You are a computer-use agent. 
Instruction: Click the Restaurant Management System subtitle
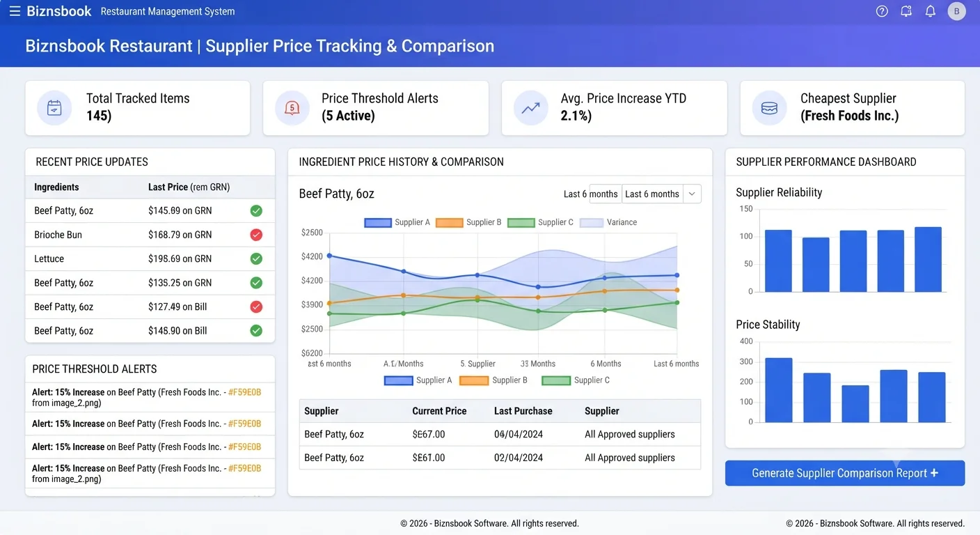click(x=168, y=12)
